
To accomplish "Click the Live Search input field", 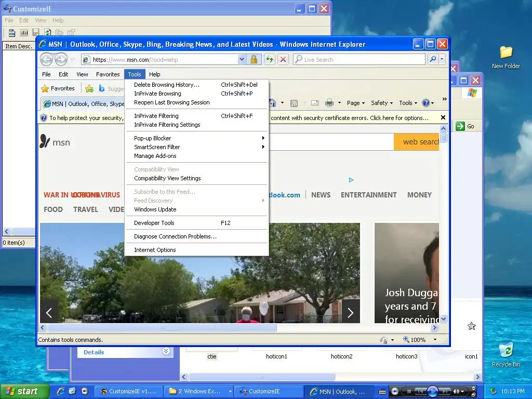I will tap(359, 59).
